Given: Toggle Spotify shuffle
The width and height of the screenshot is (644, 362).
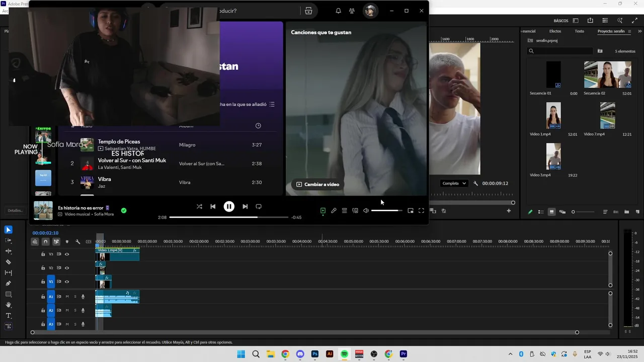Looking at the screenshot, I should (199, 207).
